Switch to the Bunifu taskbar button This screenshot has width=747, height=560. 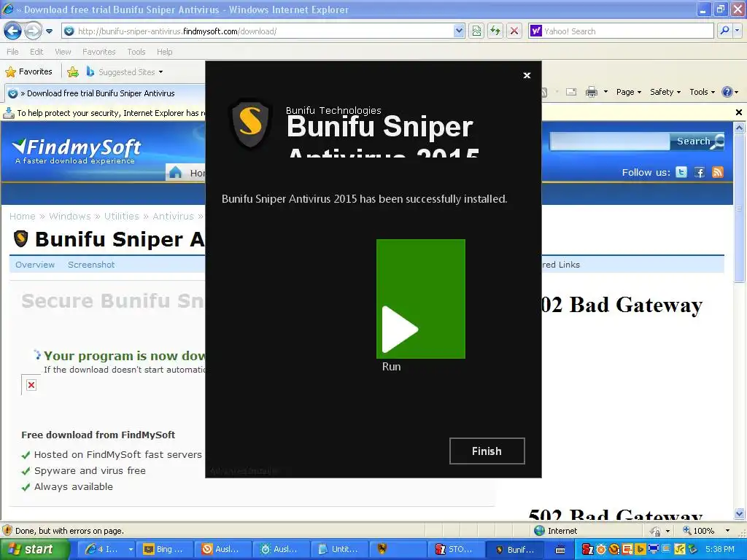[514, 550]
